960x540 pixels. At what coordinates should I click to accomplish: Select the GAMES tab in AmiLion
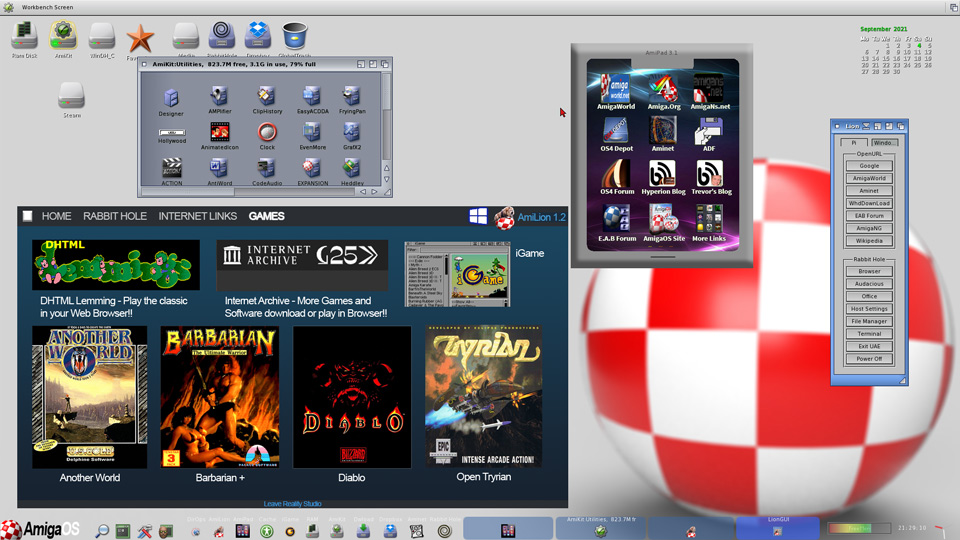pyautogui.click(x=266, y=216)
